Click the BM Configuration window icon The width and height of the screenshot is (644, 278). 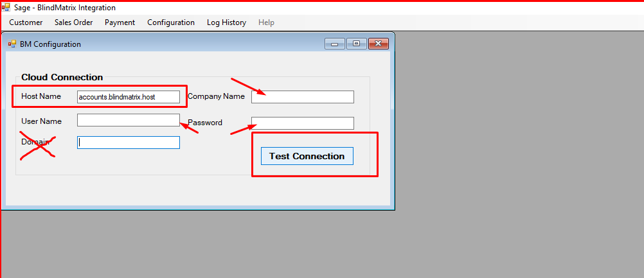12,44
